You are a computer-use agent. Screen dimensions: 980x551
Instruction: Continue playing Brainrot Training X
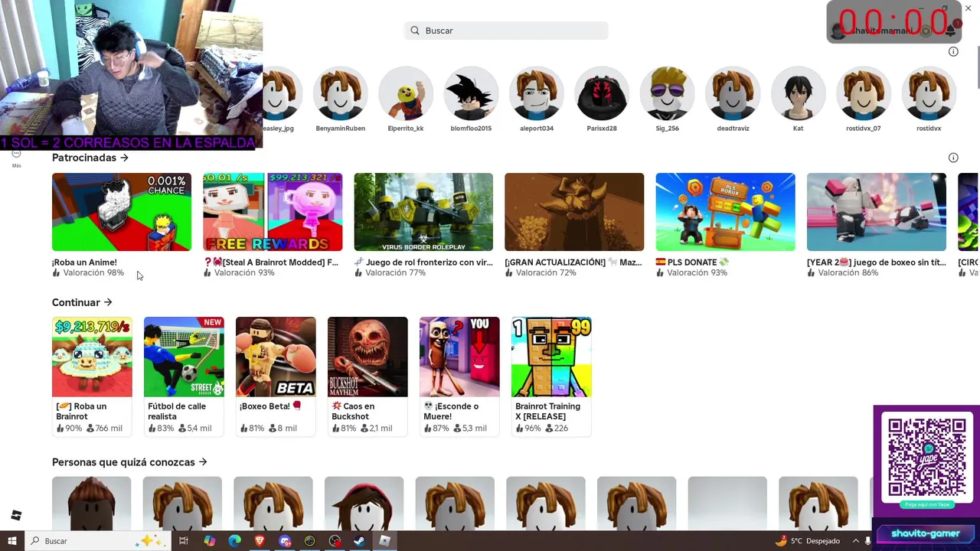tap(551, 357)
